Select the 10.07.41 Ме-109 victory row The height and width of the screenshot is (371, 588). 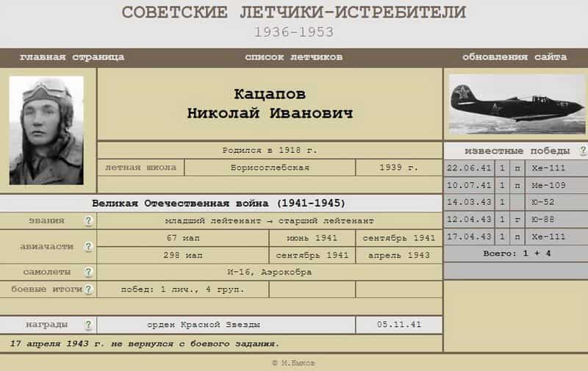click(514, 185)
